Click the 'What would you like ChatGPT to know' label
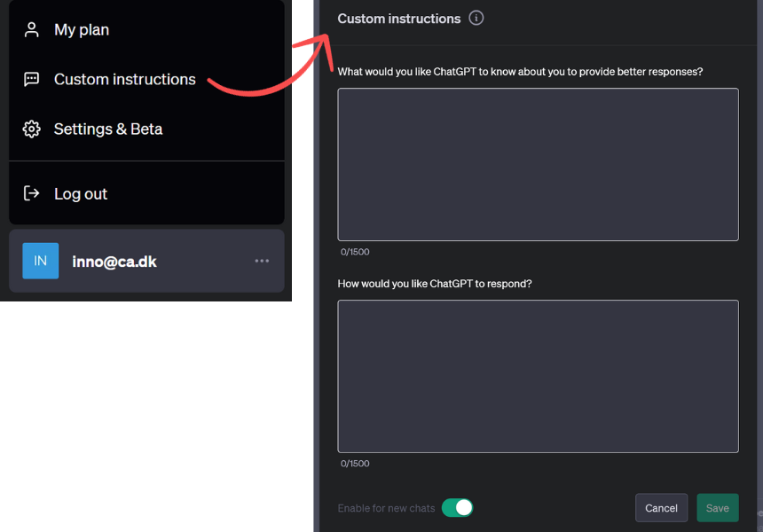Viewport: 763px width, 532px height. pyautogui.click(x=520, y=72)
